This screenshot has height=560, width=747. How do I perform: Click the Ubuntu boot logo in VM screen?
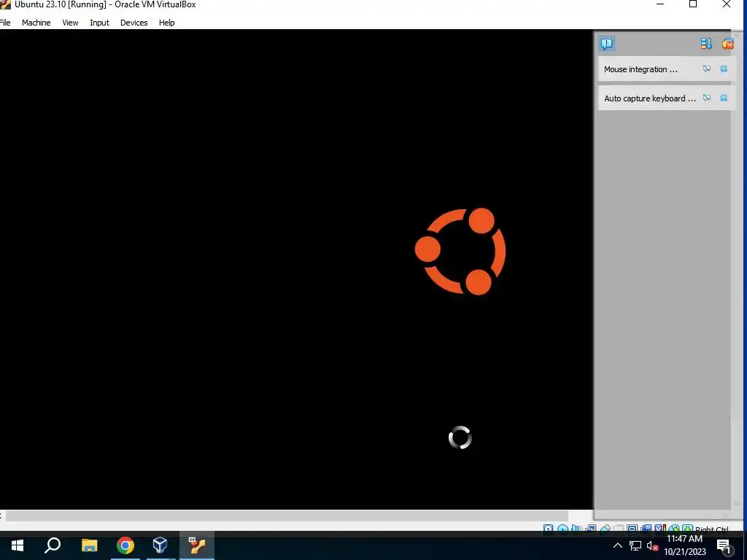[460, 252]
